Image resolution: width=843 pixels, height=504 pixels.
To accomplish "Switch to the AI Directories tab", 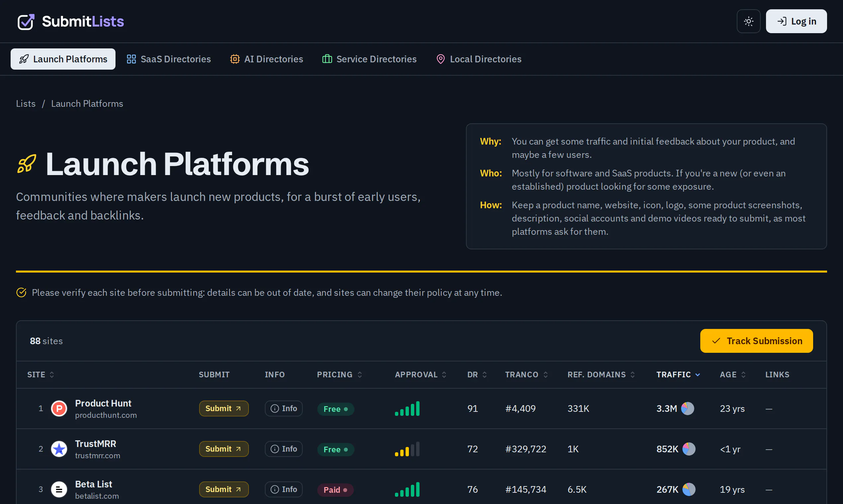I will click(267, 59).
